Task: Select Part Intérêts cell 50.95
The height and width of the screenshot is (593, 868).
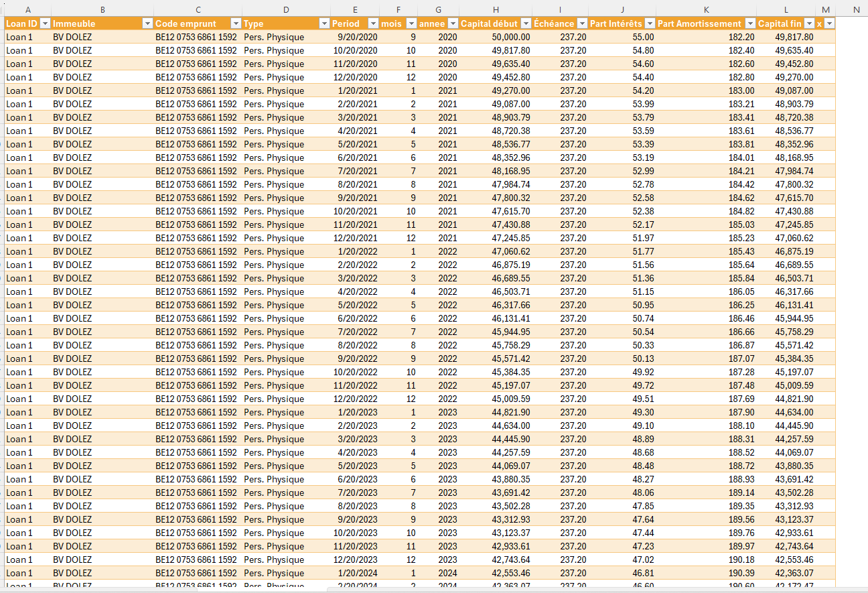Action: [622, 305]
